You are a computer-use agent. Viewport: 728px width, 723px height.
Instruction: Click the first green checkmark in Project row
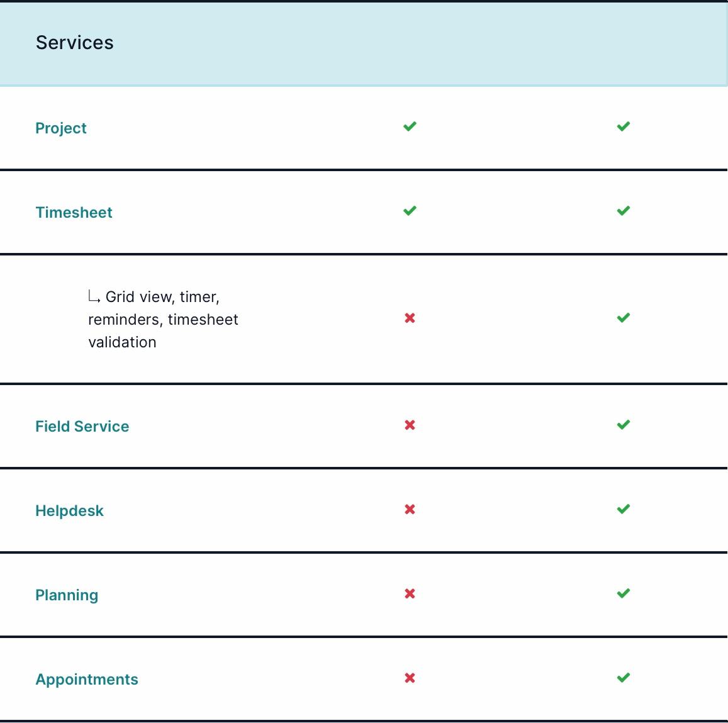[410, 126]
